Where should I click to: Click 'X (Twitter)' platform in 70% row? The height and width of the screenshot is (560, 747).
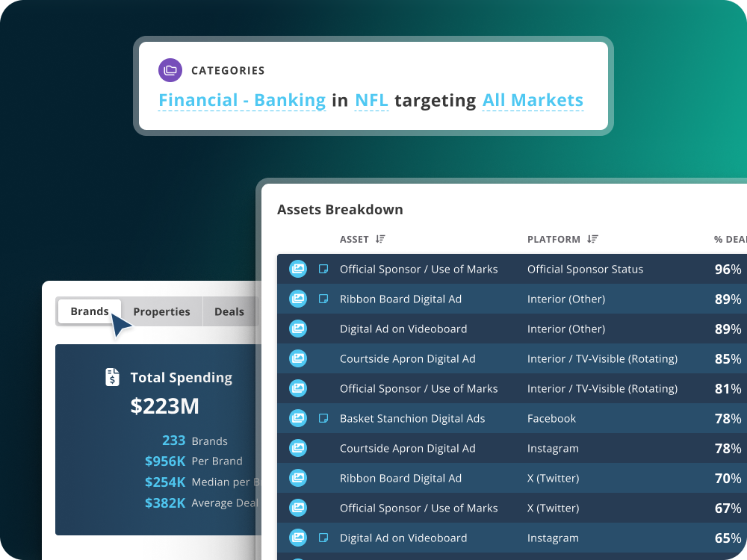(x=553, y=478)
